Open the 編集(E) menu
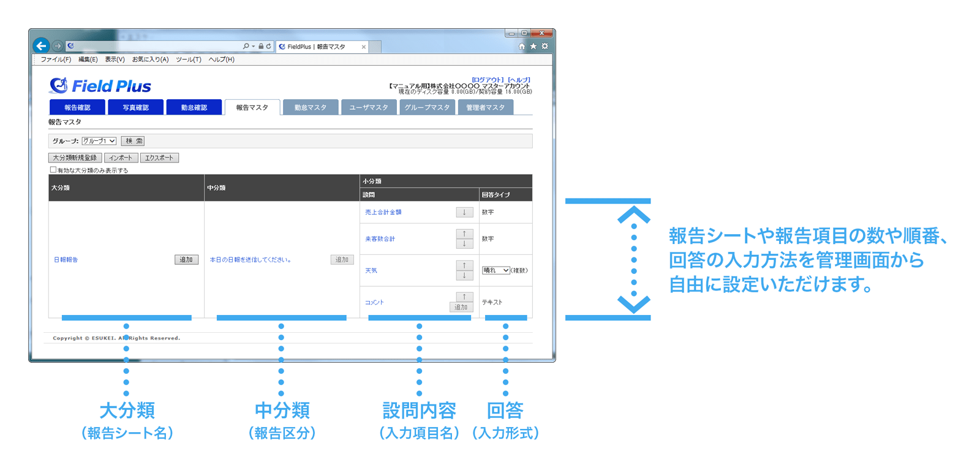Image resolution: width=980 pixels, height=467 pixels. click(88, 59)
